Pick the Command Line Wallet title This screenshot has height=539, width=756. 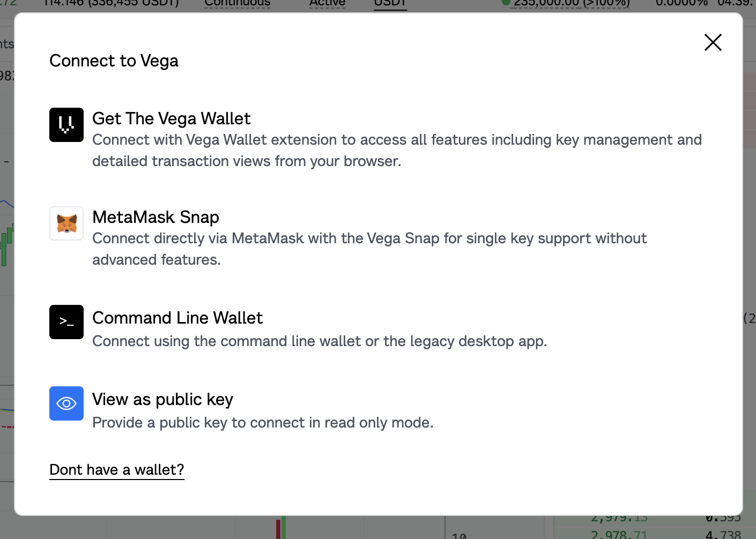tap(177, 318)
